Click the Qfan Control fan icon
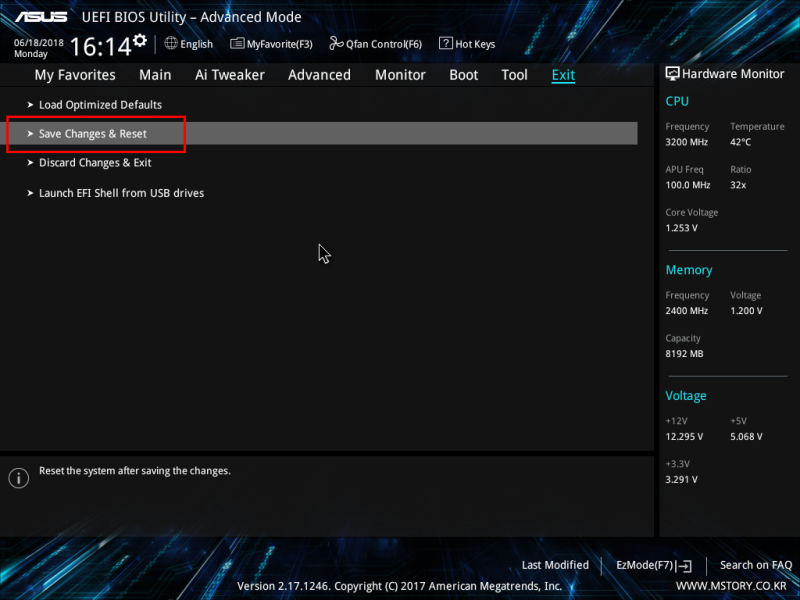The height and width of the screenshot is (600, 800). coord(336,43)
